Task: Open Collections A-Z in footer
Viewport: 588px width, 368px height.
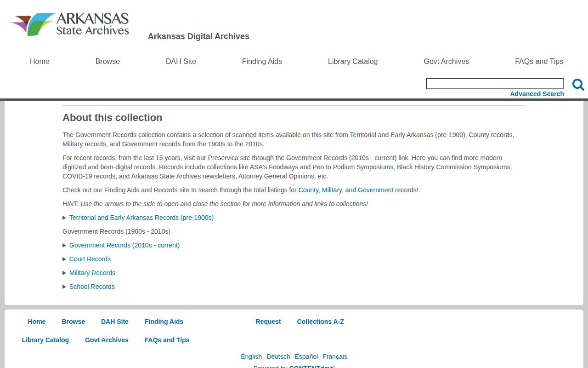Action: pos(321,322)
